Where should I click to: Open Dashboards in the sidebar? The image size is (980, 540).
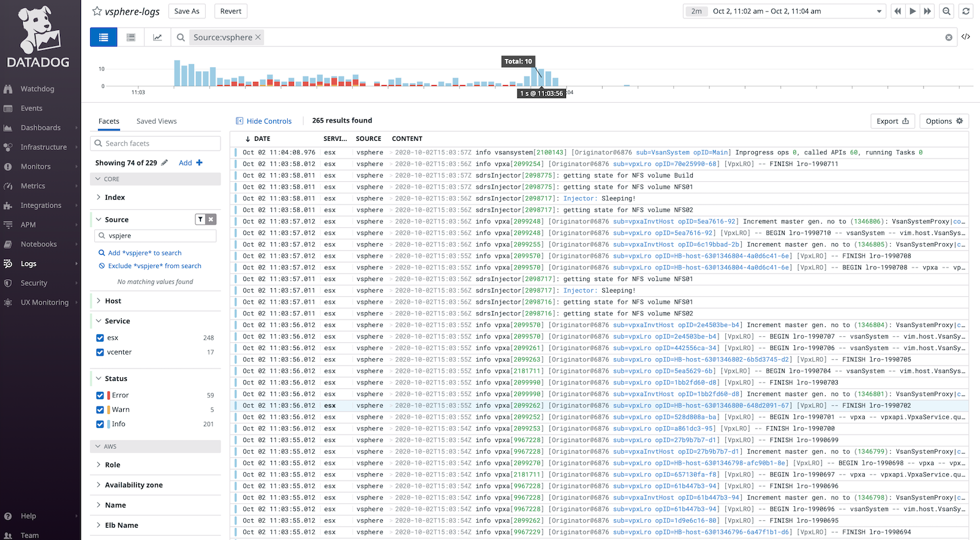pos(40,128)
